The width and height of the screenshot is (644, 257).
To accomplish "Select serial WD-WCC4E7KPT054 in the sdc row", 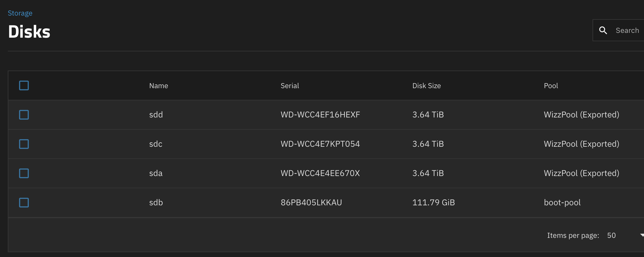I will (320, 144).
